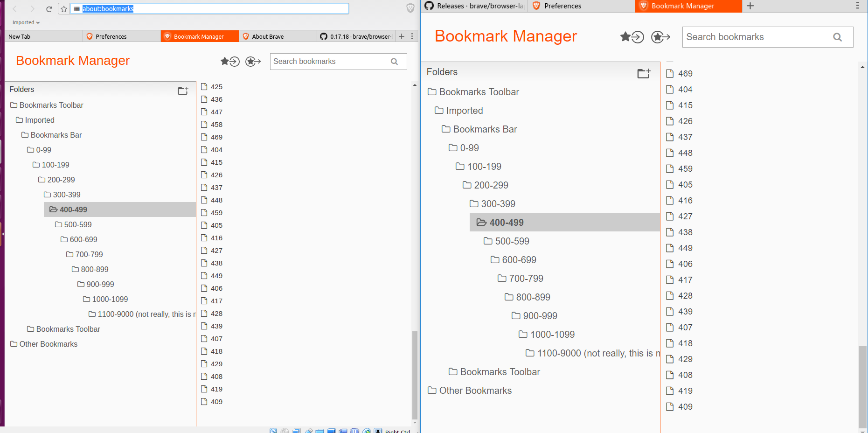
Task: Click add folder icon in right Folders panel
Action: point(644,73)
